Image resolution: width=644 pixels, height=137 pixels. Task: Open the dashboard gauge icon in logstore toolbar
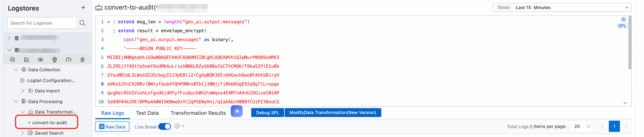pos(69,60)
